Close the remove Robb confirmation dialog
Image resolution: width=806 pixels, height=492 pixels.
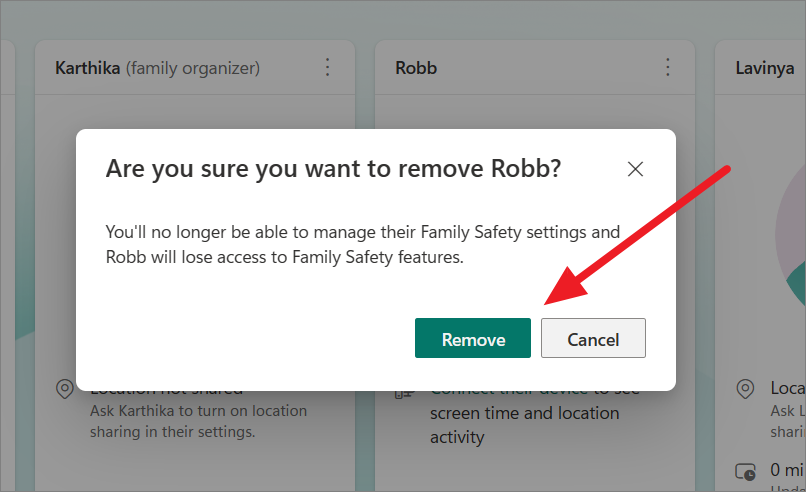pyautogui.click(x=635, y=169)
